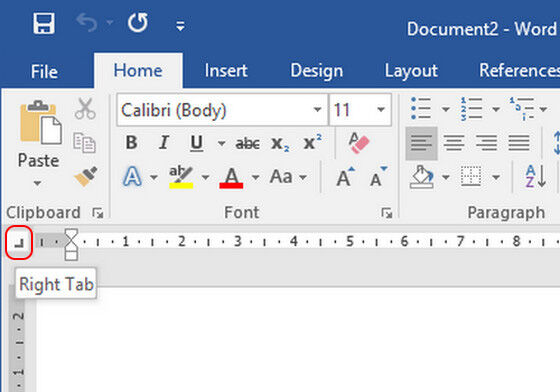Open multilevel list dropdown arrow
The width and height of the screenshot is (560, 392).
tap(543, 109)
